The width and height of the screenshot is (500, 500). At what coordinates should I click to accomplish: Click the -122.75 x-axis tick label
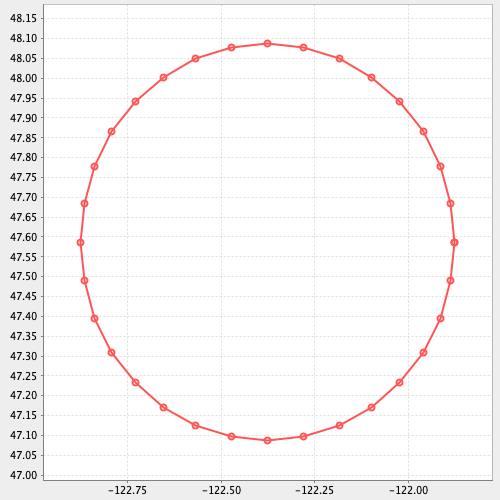pos(127,490)
